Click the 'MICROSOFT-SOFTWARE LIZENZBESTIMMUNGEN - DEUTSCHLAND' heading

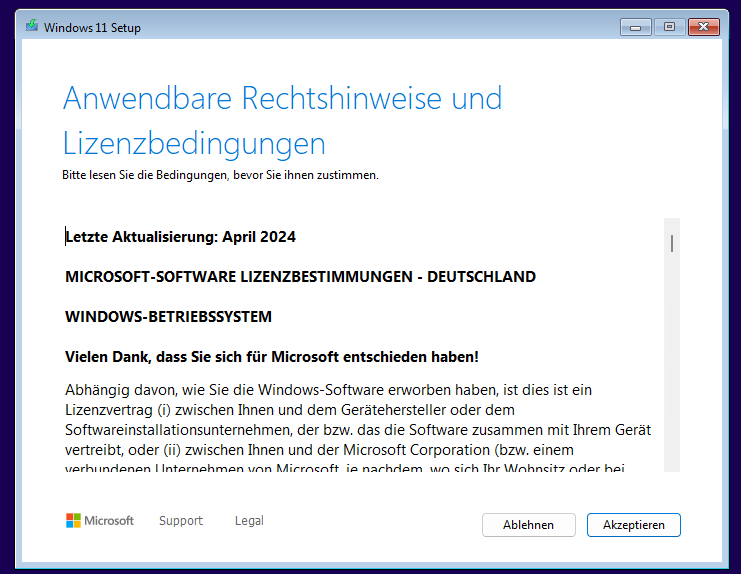[x=301, y=276]
